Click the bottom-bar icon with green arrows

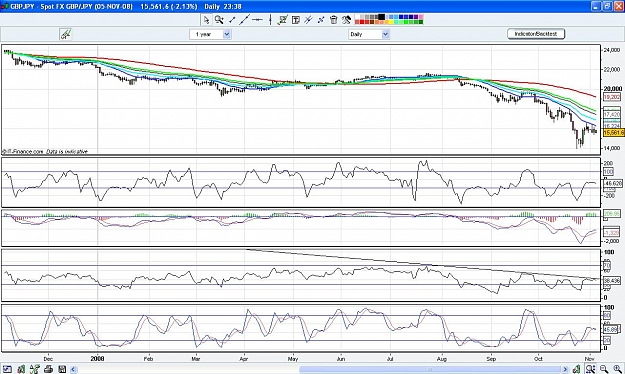coord(35,369)
